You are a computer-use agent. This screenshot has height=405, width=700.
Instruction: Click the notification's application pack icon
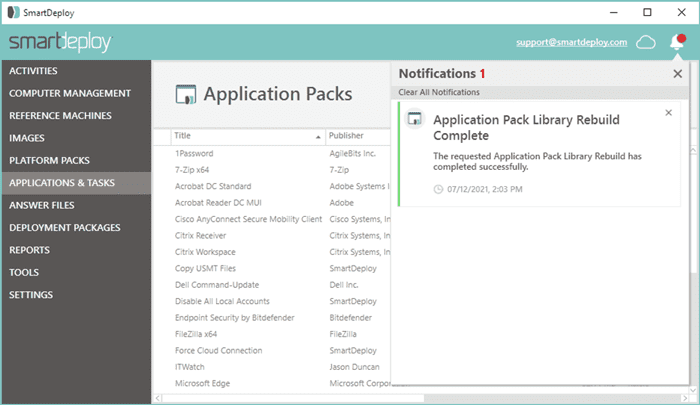(415, 119)
